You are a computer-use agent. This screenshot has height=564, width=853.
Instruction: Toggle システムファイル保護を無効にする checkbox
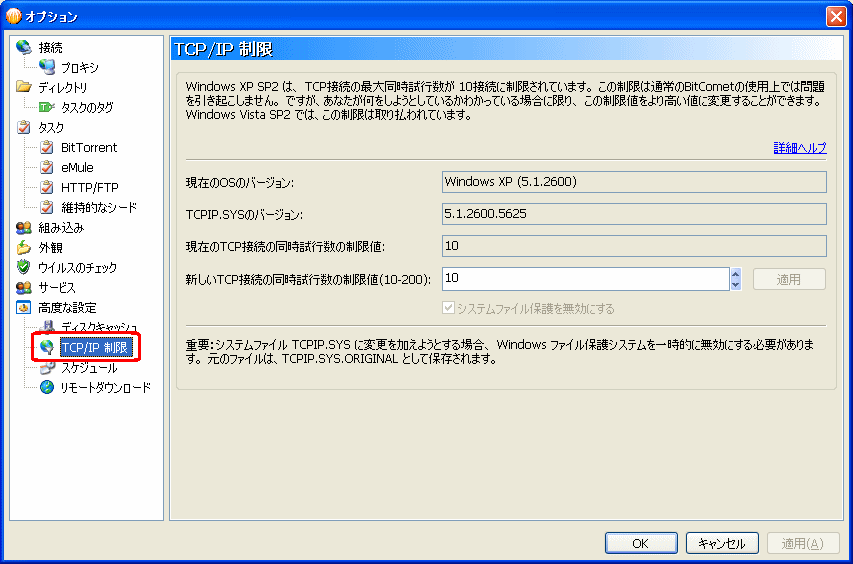point(448,308)
